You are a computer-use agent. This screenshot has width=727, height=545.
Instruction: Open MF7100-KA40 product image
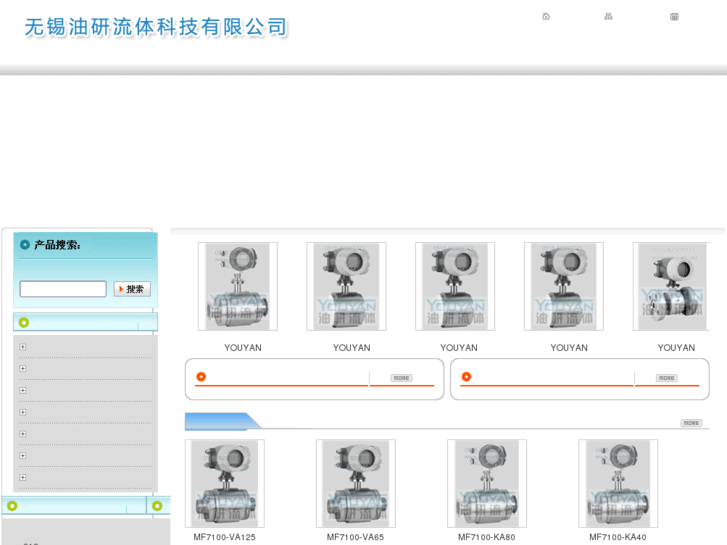point(618,483)
